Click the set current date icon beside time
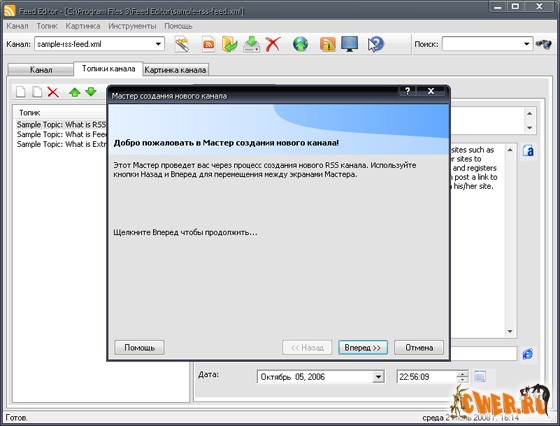This screenshot has height=426, width=560. click(x=480, y=376)
